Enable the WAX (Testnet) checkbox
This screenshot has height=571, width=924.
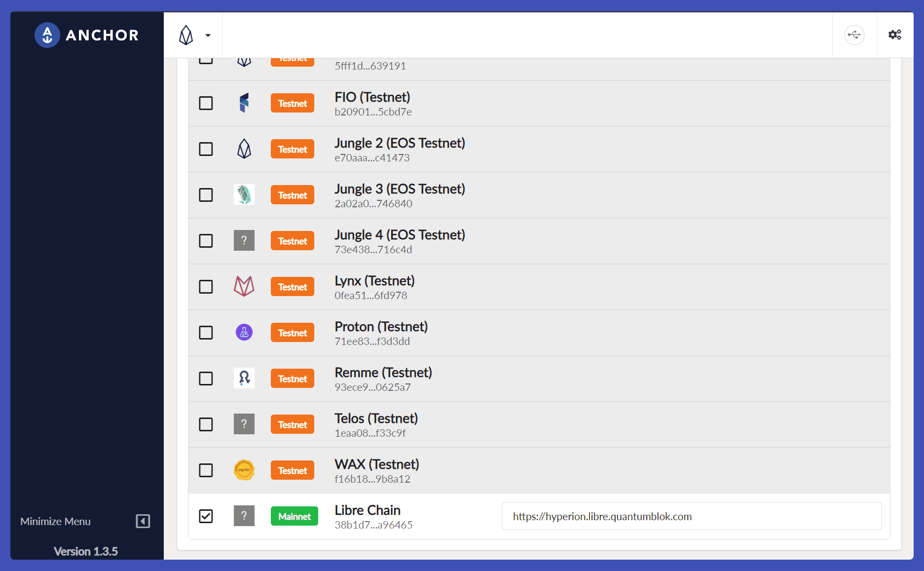206,470
